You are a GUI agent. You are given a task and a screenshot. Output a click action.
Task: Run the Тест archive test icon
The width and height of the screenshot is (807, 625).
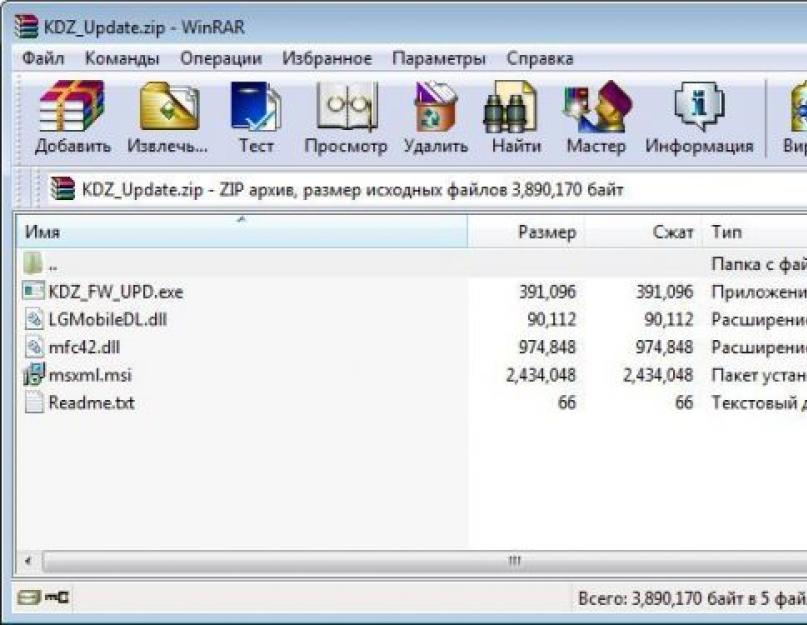(256, 106)
